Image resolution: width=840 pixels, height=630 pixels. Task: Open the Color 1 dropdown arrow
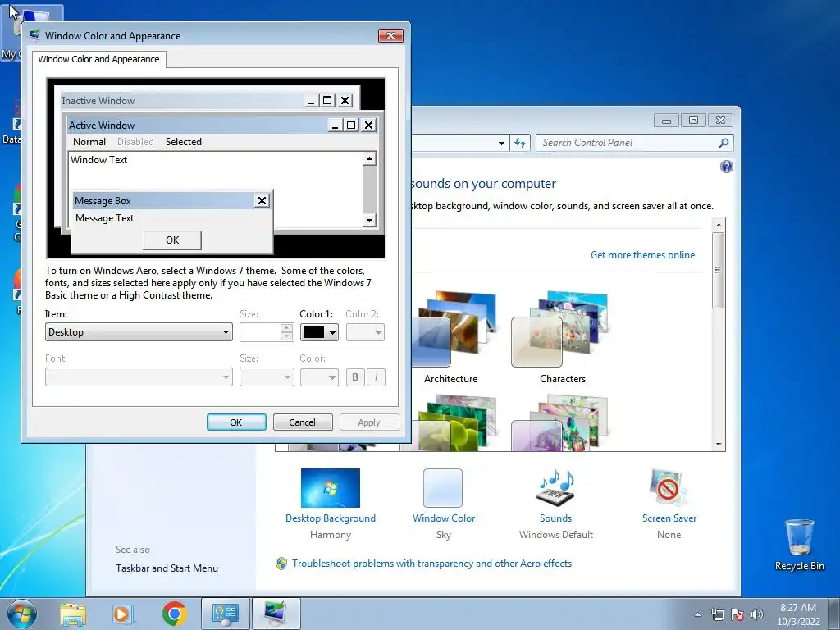click(332, 332)
